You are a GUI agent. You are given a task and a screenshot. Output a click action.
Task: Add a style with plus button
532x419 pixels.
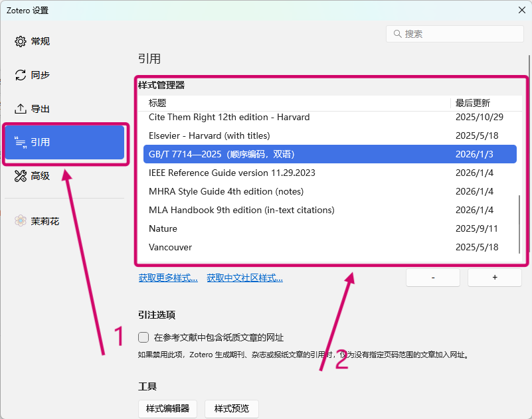coord(495,278)
